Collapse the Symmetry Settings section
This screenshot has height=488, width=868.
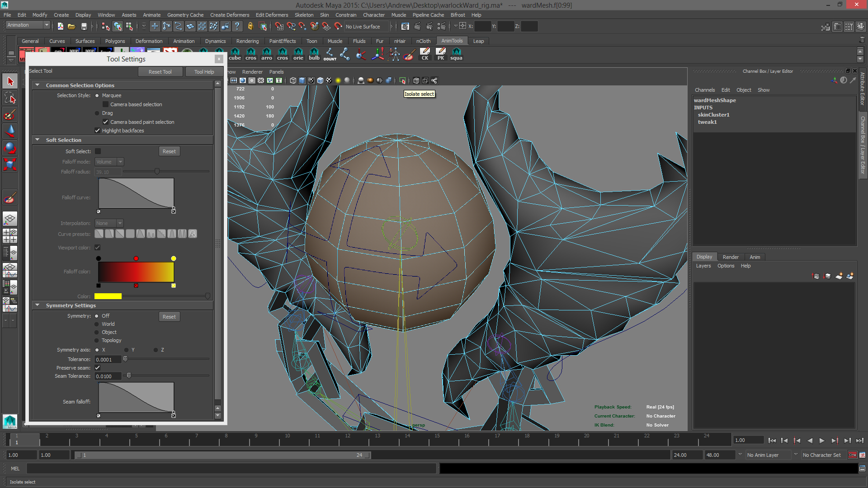[x=38, y=305]
